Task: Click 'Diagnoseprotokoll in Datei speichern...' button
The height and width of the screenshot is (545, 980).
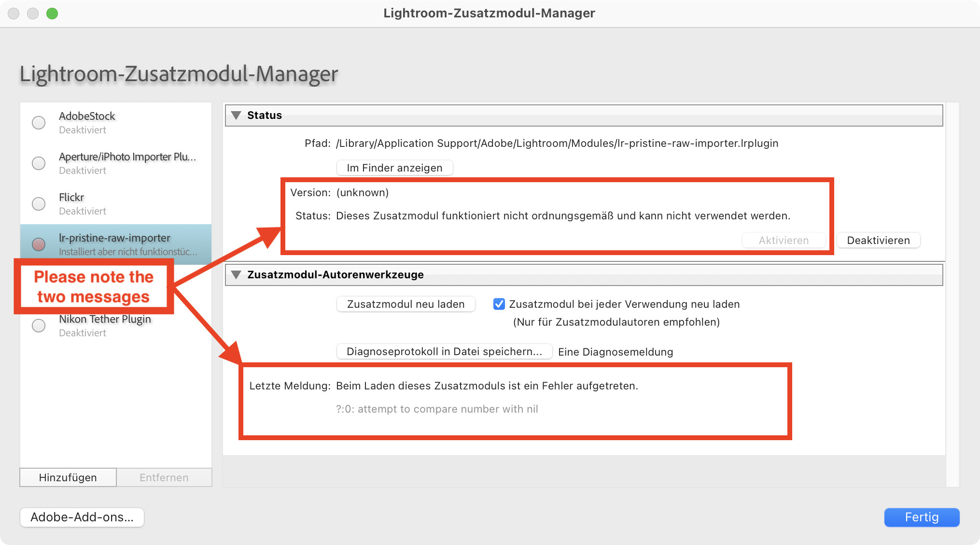Action: click(444, 351)
